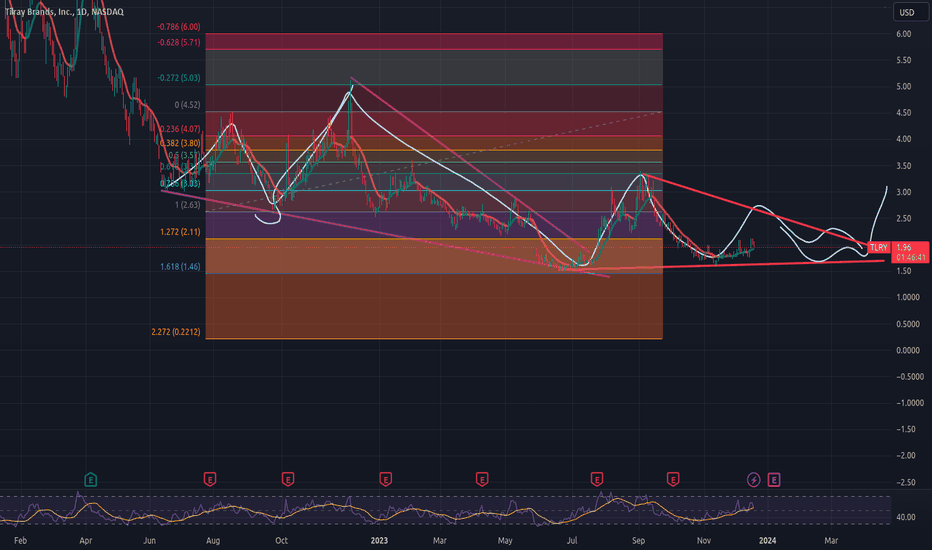Click the 6.00 price axis label
This screenshot has height=550, width=932.
click(903, 34)
